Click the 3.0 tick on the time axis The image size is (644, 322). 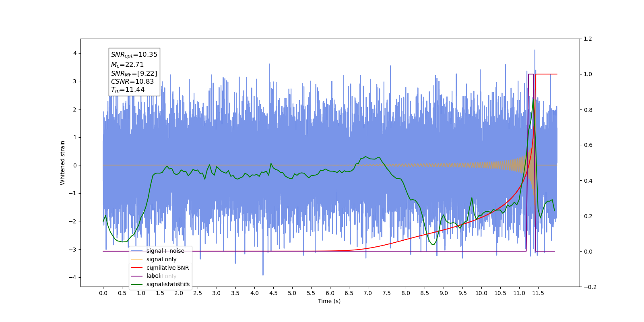click(217, 293)
